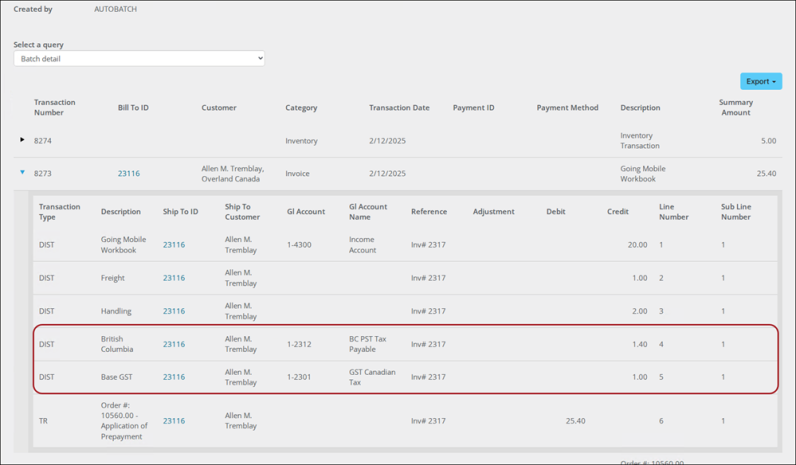Select Gl Account 1-2301 cell
796x465 pixels.
click(x=298, y=377)
